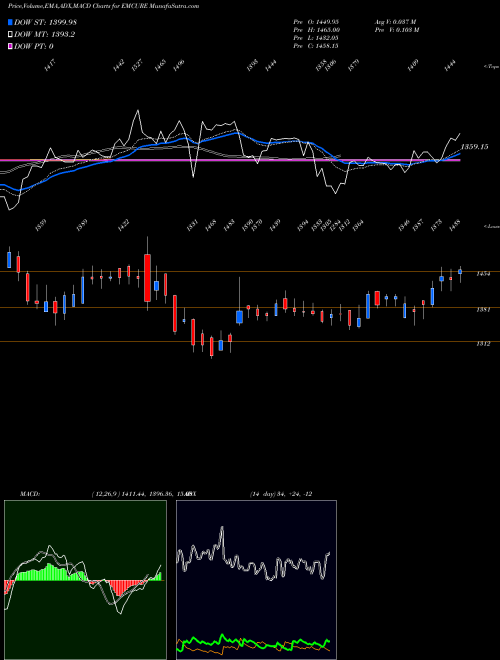Click the white DOW MT legend swatch
This screenshot has width=500, height=660.
point(11,35)
